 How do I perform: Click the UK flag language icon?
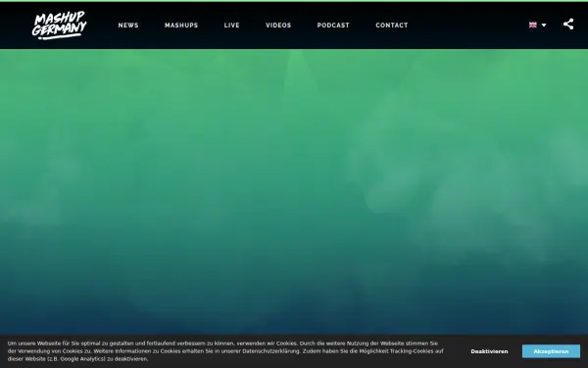[532, 26]
